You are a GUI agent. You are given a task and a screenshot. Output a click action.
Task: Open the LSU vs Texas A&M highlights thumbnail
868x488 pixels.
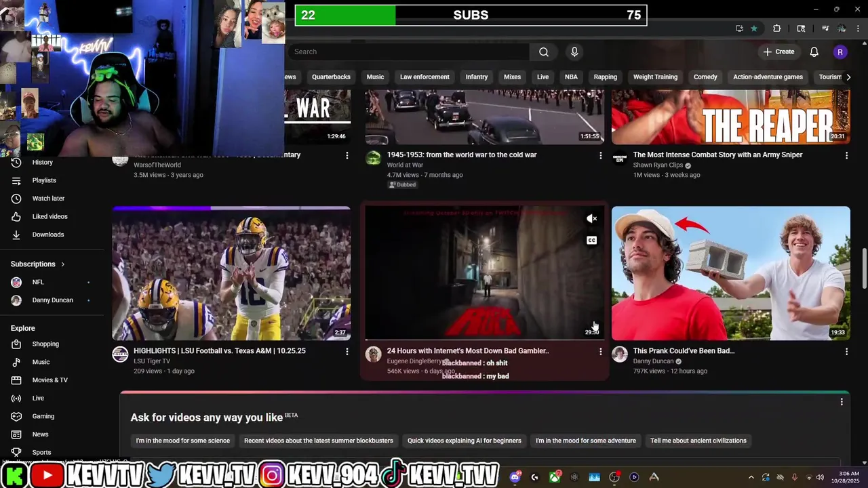point(231,273)
